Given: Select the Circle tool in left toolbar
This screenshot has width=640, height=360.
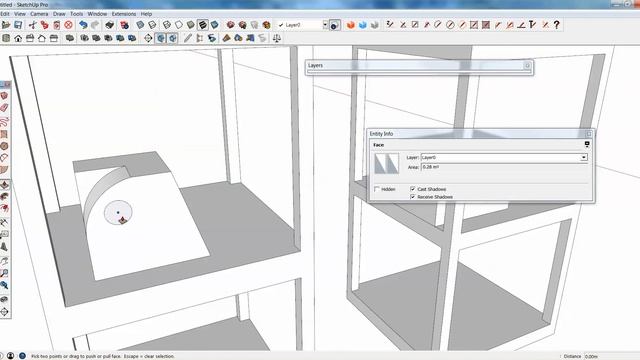Looking at the screenshot, I should (4, 146).
